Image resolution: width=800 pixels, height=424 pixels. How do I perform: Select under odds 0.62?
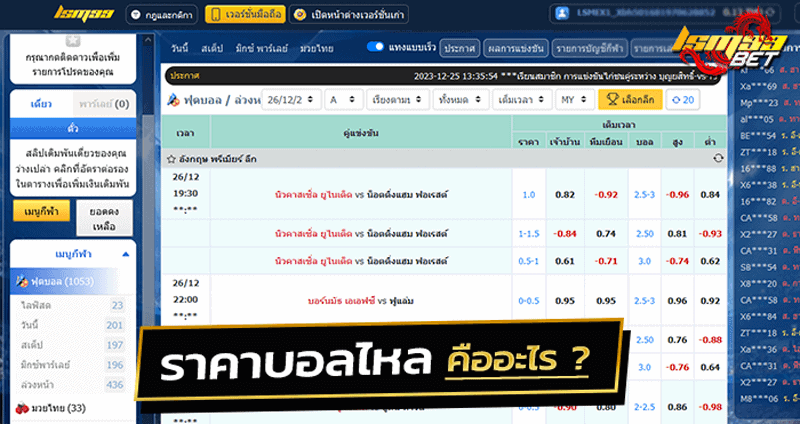point(710,261)
